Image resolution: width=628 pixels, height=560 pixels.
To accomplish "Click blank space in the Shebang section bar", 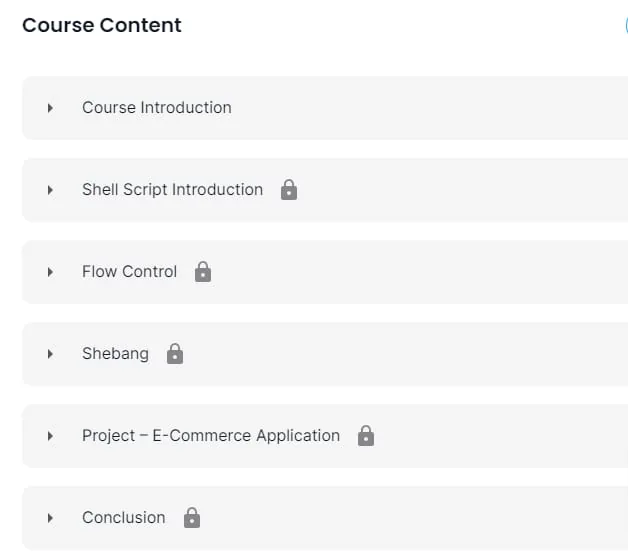I will 401,354.
